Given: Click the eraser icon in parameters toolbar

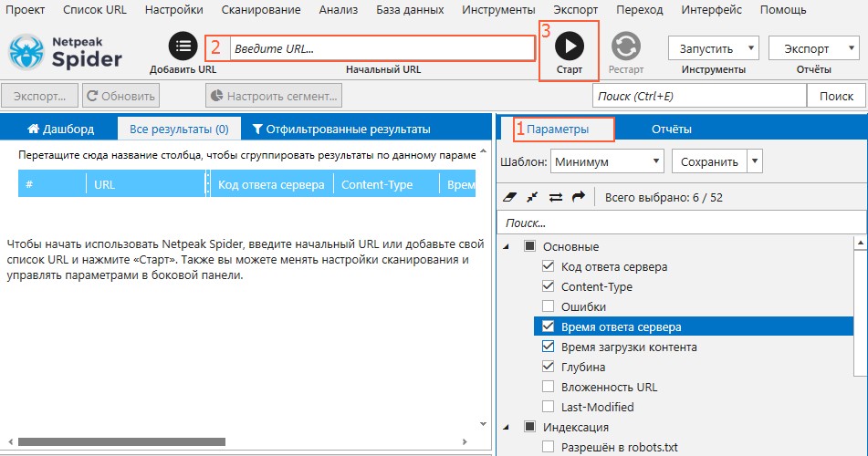Looking at the screenshot, I should coord(510,197).
